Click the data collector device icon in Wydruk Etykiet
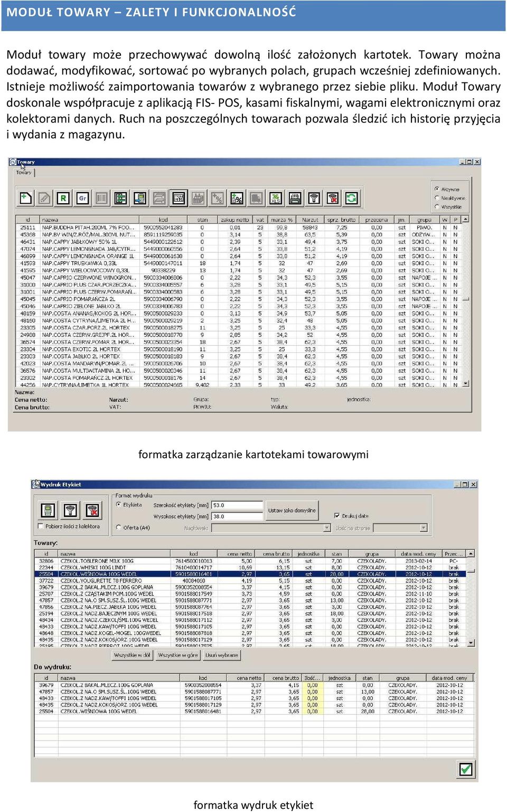The image size is (507, 812). pyautogui.click(x=48, y=510)
